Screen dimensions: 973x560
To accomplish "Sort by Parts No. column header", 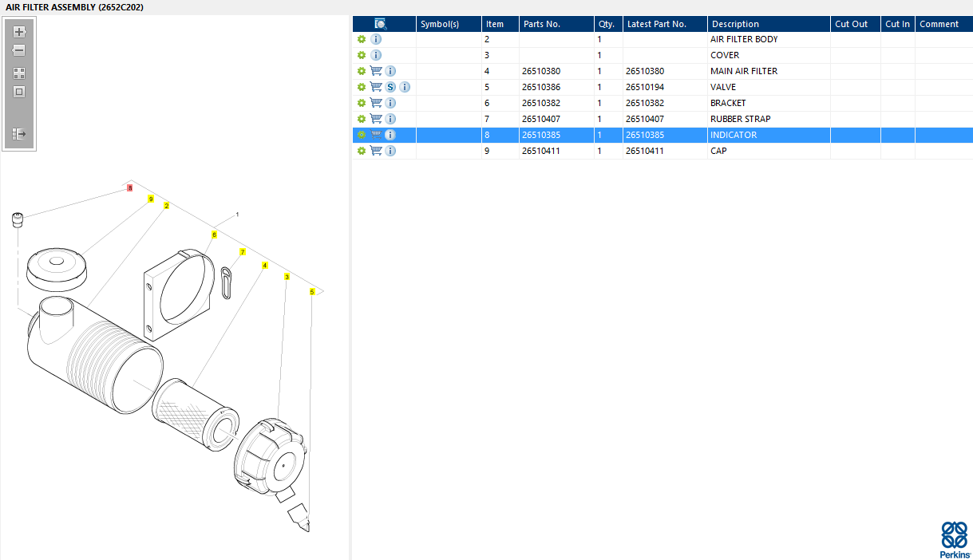I will [556, 24].
